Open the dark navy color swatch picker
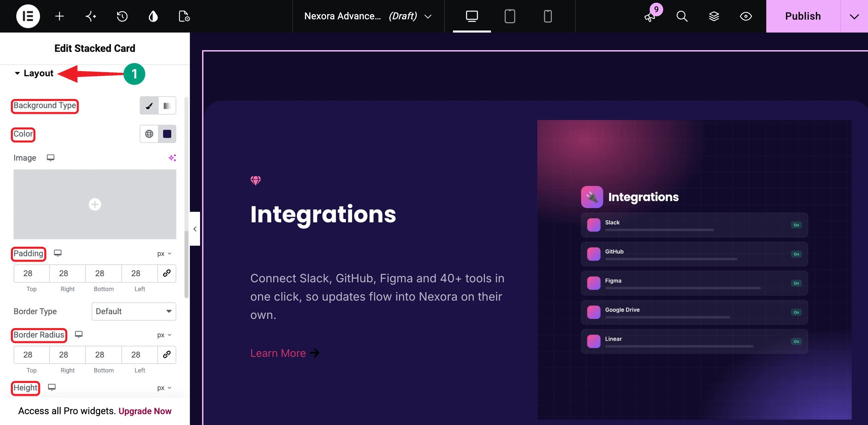Viewport: 868px width, 425px height. [167, 134]
